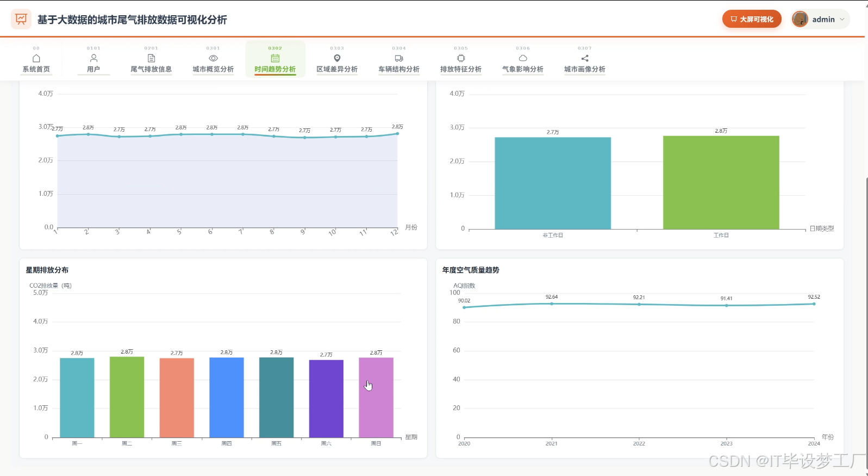Screen dimensions: 868x476
Task: Click the chip icon for 排放特征分析
Action: click(461, 58)
